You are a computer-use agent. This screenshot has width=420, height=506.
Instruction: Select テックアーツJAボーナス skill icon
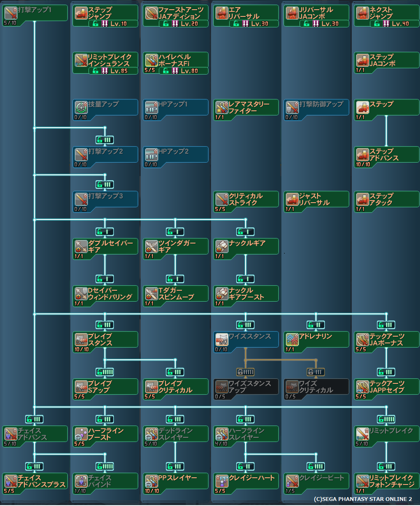click(x=362, y=340)
